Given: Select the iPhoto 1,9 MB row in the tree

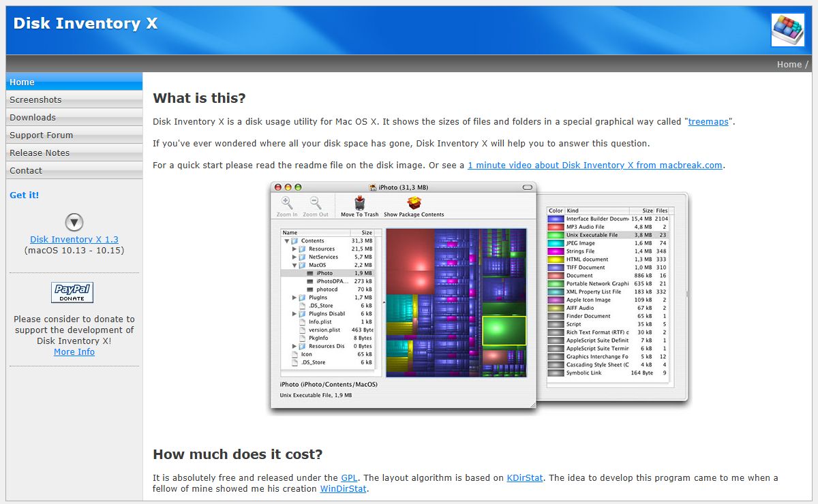Looking at the screenshot, I should [327, 273].
